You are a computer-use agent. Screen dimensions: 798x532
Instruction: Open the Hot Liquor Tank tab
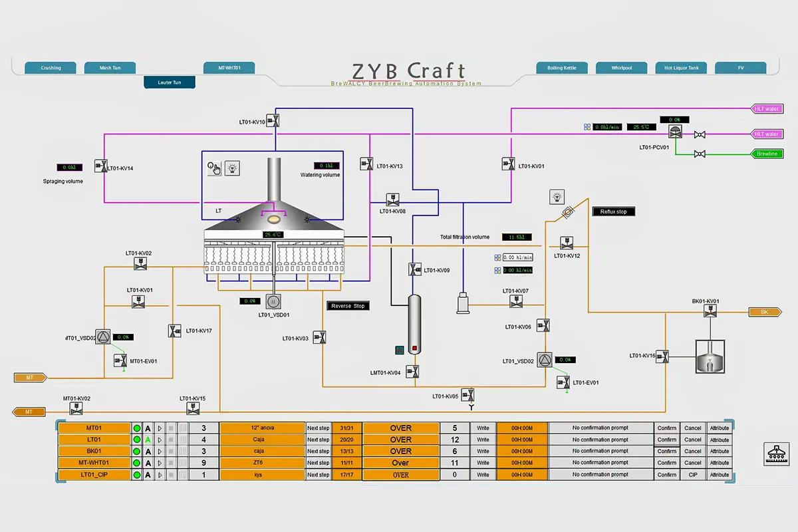tap(682, 68)
